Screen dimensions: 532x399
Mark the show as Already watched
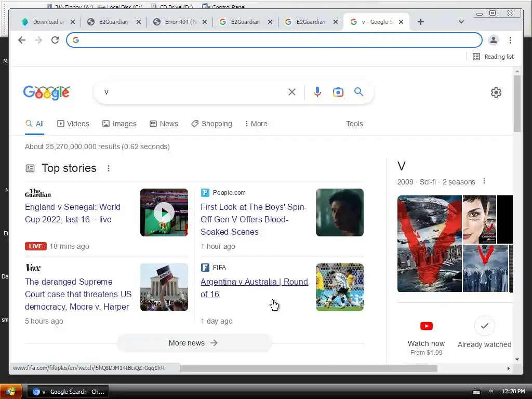click(x=485, y=326)
